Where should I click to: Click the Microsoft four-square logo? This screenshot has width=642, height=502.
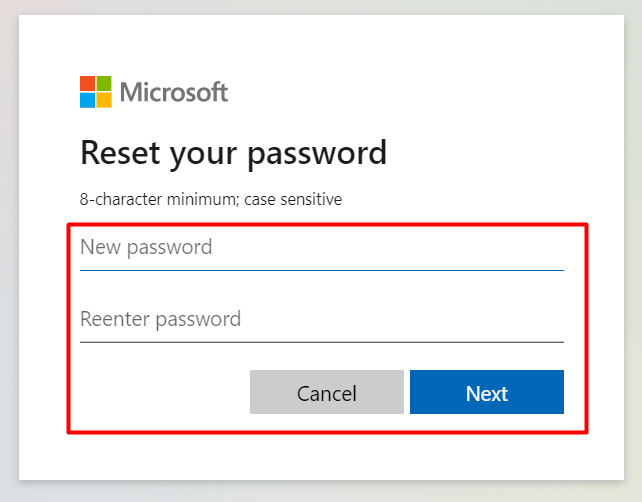[95, 92]
